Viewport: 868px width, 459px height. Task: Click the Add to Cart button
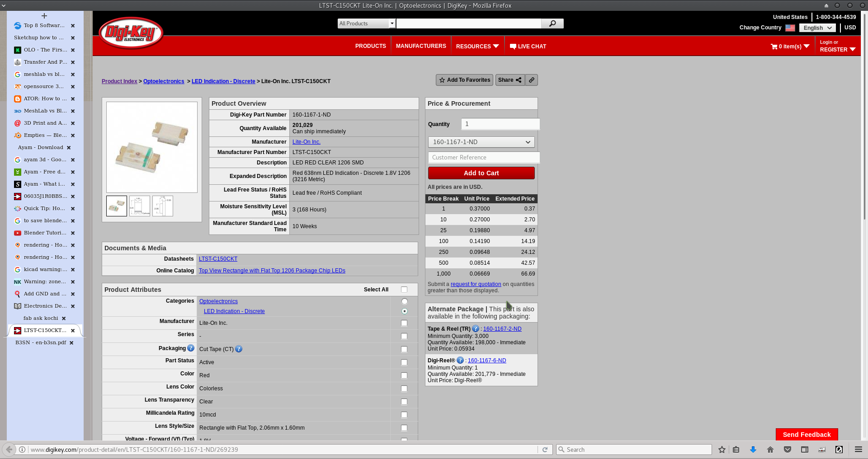coord(481,173)
